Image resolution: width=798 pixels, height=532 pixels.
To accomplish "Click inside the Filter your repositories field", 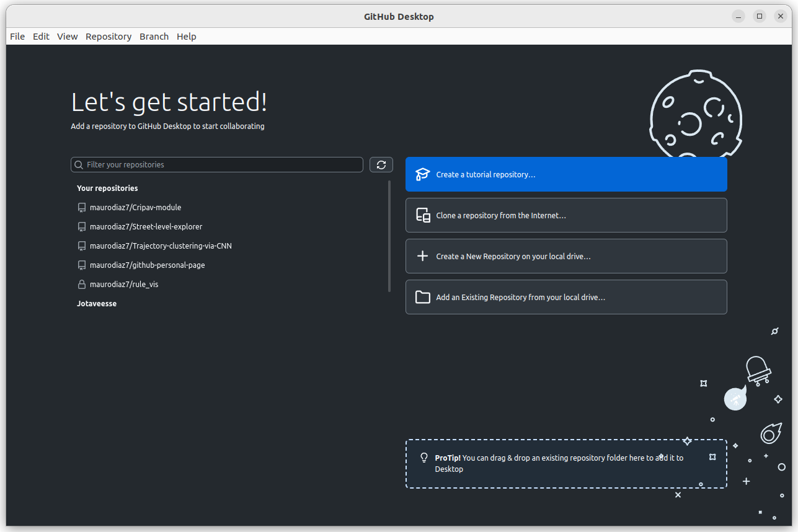I will [217, 164].
